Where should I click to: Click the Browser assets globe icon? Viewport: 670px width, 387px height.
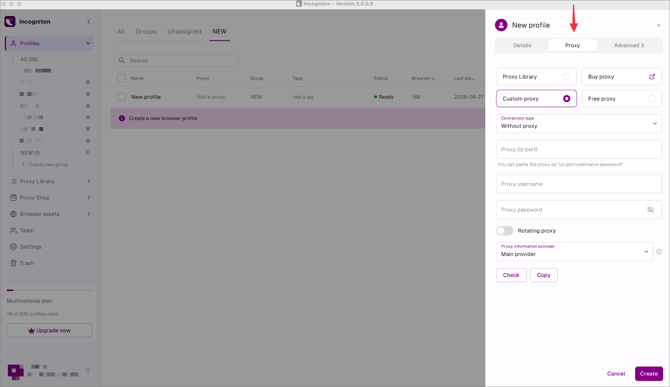pos(13,214)
